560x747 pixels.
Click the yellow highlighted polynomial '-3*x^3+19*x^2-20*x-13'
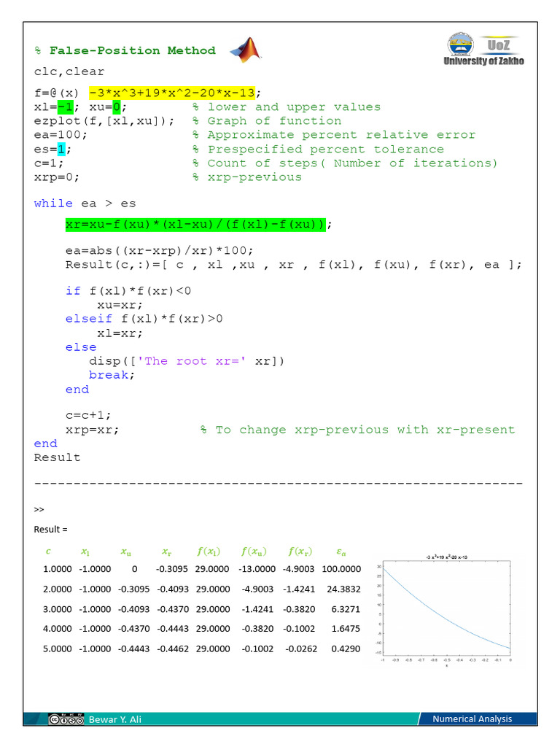[172, 93]
